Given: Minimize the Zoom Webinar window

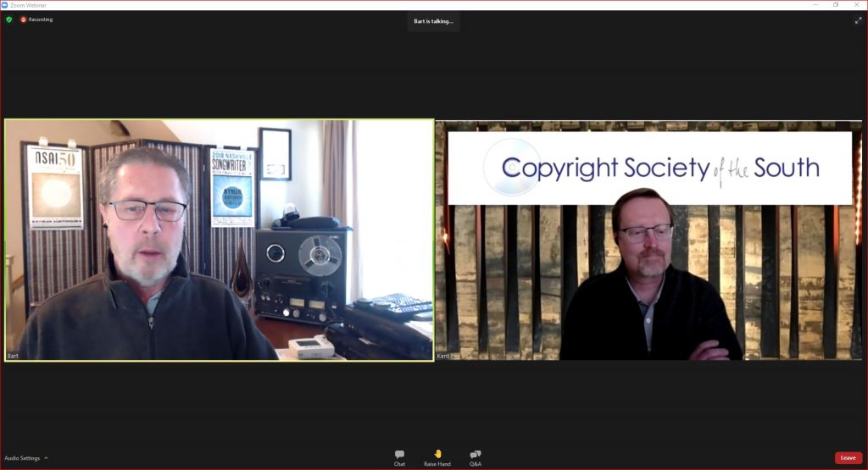Looking at the screenshot, I should click(x=815, y=4).
